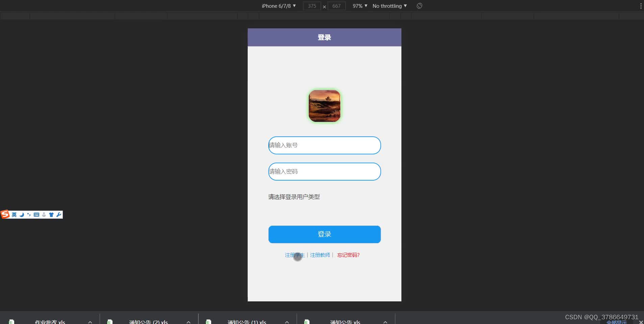
Task: Open downloaded file 通知公告.xls
Action: 345,322
